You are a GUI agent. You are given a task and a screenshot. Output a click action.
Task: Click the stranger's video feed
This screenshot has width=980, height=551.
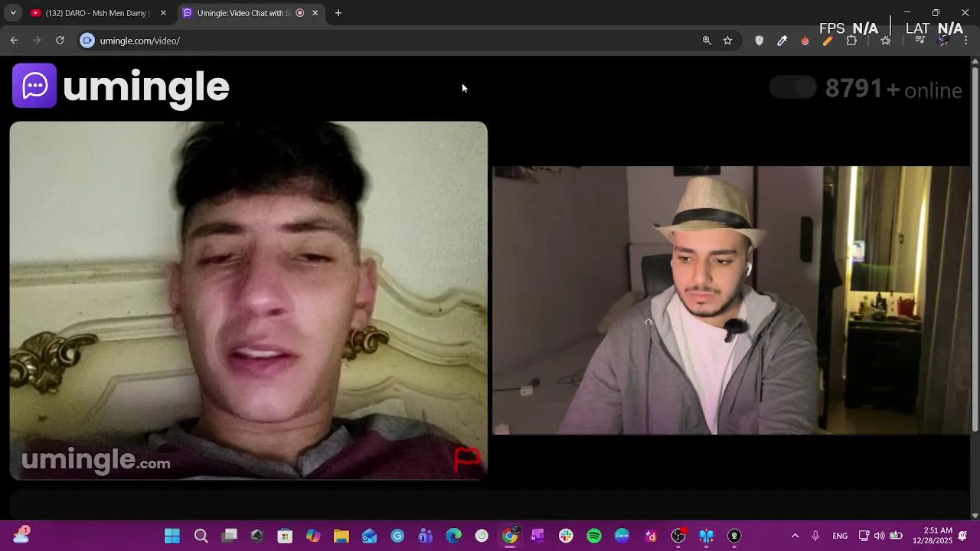(249, 301)
